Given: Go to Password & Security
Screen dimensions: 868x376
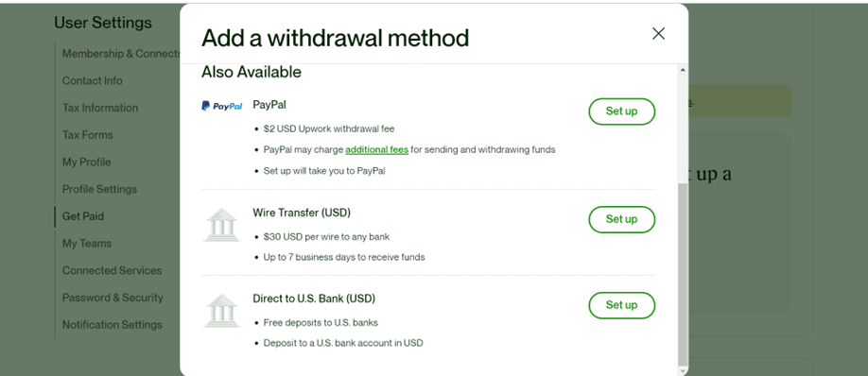Looking at the screenshot, I should (113, 298).
